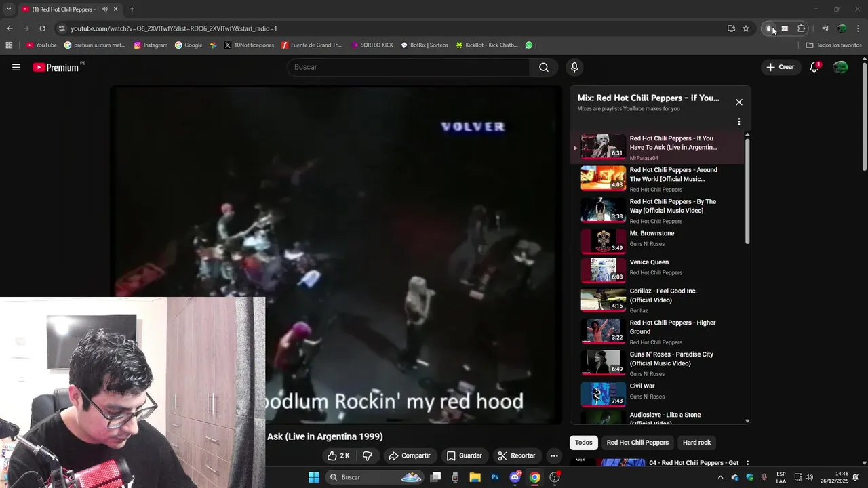Open options for 04 - Red Hot Chili Peppers video

click(x=747, y=463)
